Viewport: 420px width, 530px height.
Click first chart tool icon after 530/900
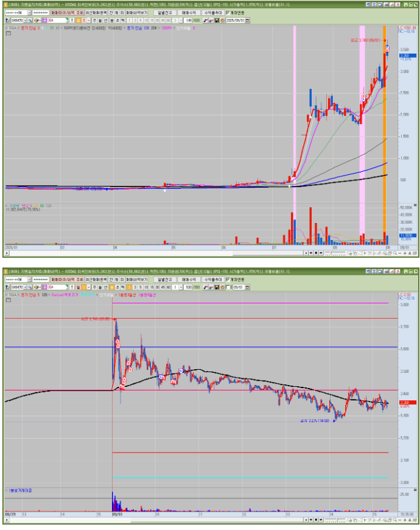coord(206,288)
